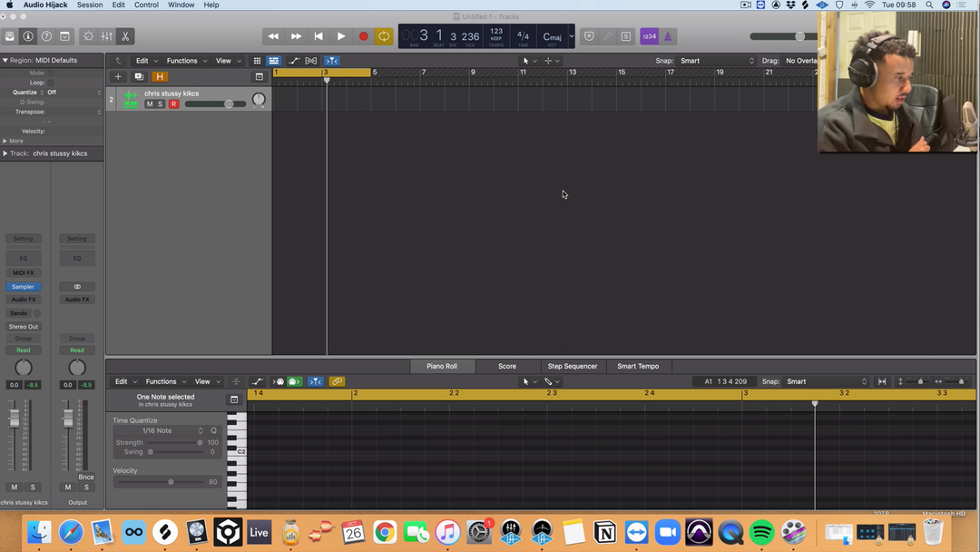Open the Mixer from the control bar
Viewport: 980px width, 552px height.
(107, 36)
